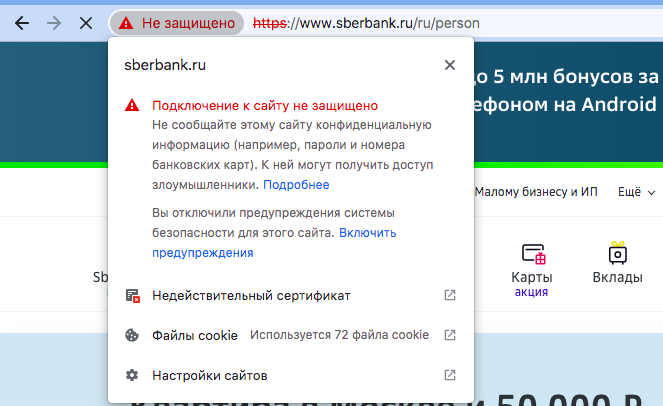
Task: Open 'Настройки сайтов' entry
Action: (291, 375)
